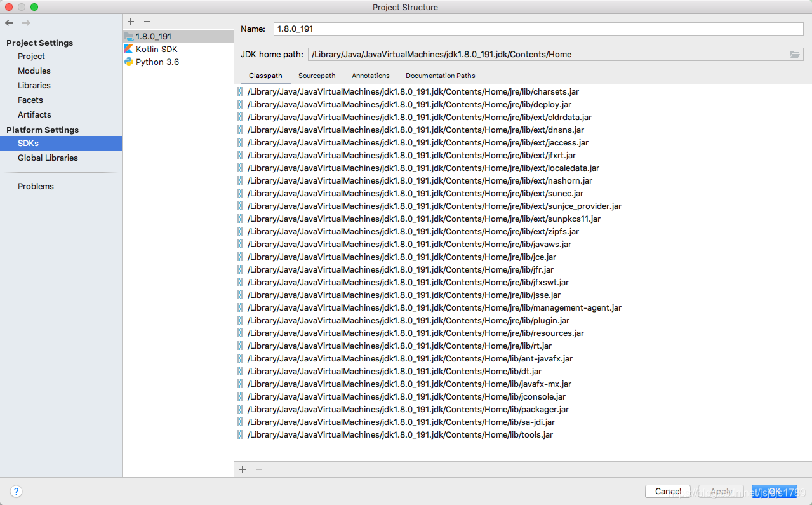Image resolution: width=812 pixels, height=505 pixels.
Task: Click the back navigation arrow
Action: (x=10, y=23)
